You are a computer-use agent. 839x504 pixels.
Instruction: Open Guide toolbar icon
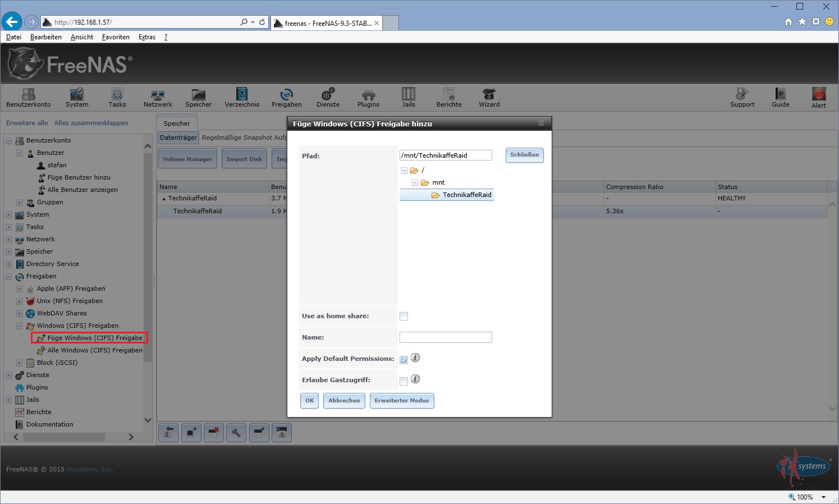781,97
